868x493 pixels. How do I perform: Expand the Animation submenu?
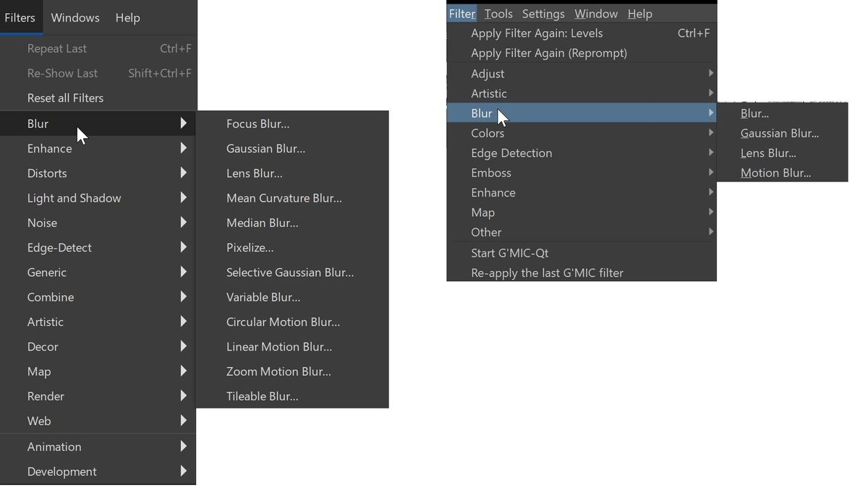point(54,446)
